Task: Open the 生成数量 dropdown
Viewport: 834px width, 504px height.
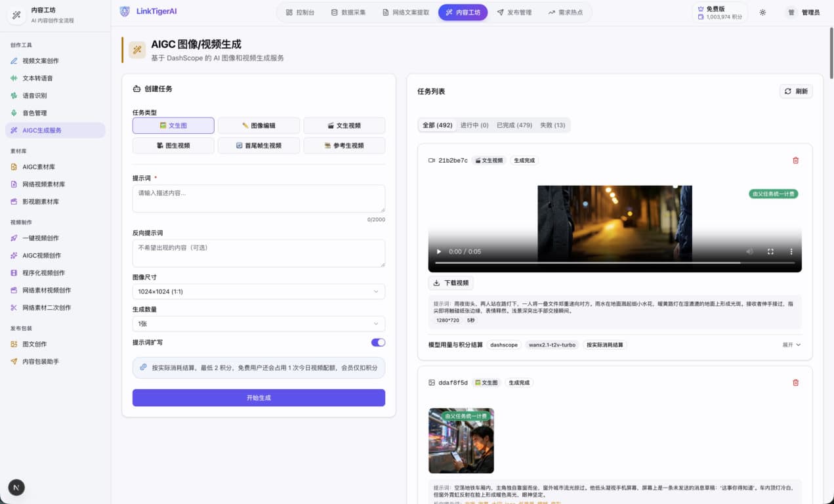Action: point(259,324)
